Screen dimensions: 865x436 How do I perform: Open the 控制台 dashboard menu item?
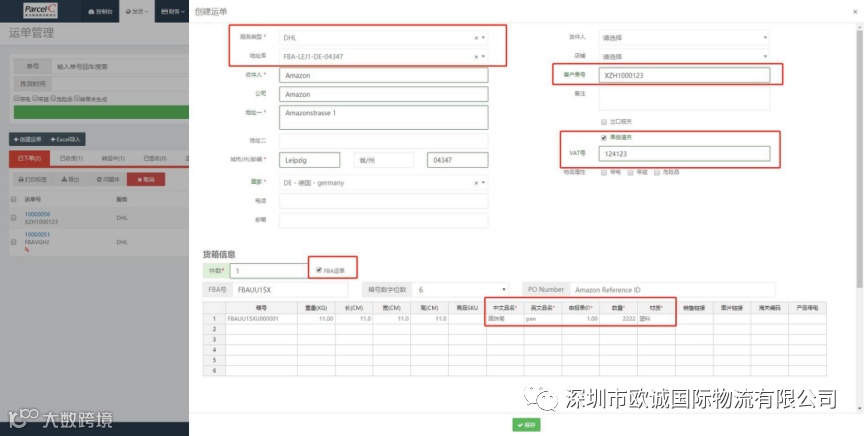(100, 12)
